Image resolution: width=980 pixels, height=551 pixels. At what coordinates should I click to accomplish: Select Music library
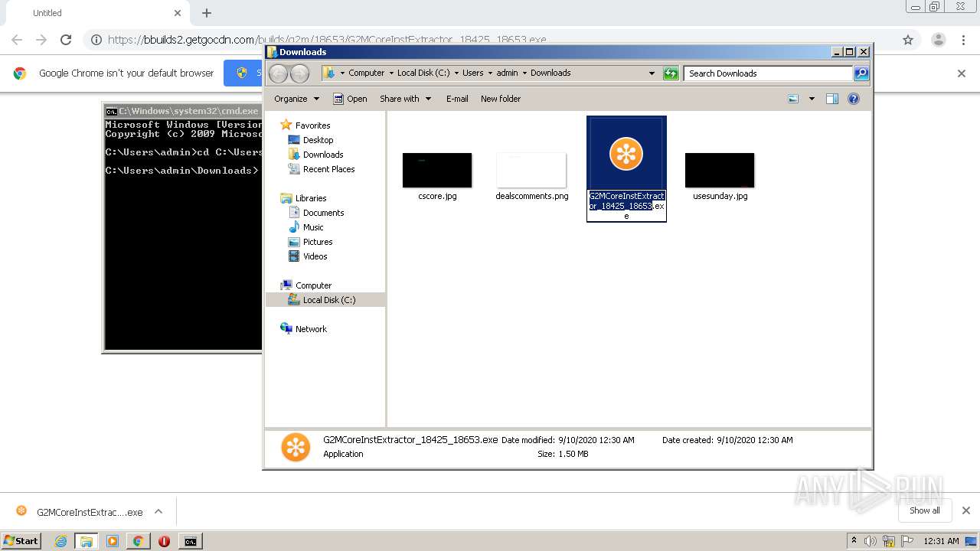click(306, 227)
